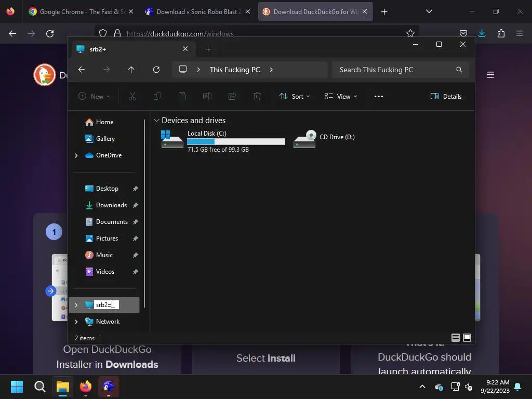Expand Network in navigation pane
The image size is (532, 399).
[76, 322]
